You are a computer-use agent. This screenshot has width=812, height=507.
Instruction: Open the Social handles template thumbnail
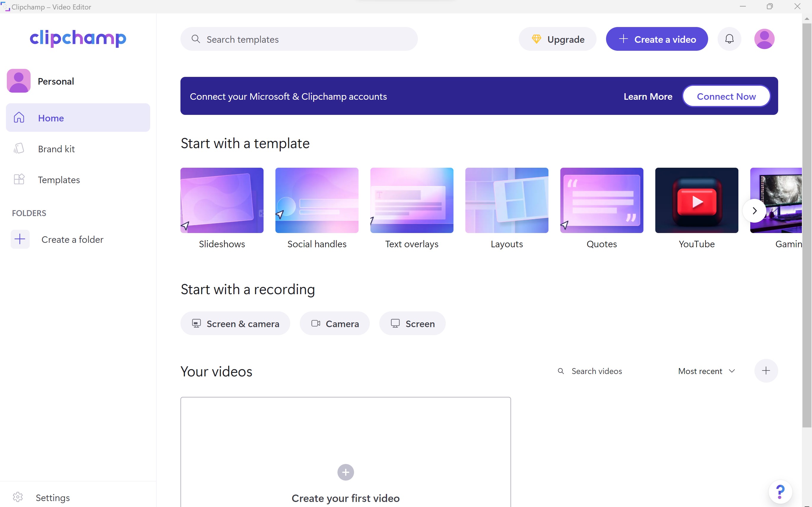(x=316, y=200)
